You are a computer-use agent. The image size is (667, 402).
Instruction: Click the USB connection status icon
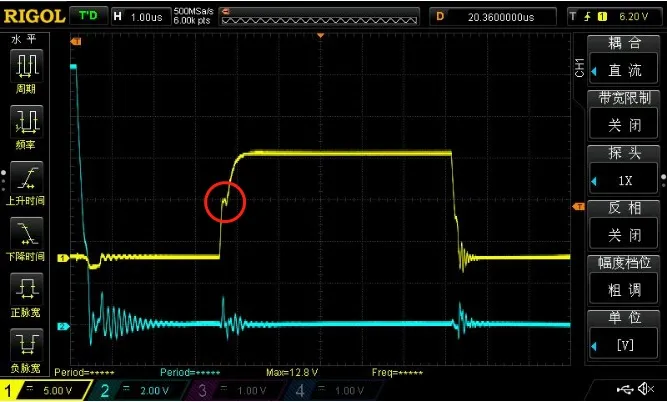tap(626, 388)
